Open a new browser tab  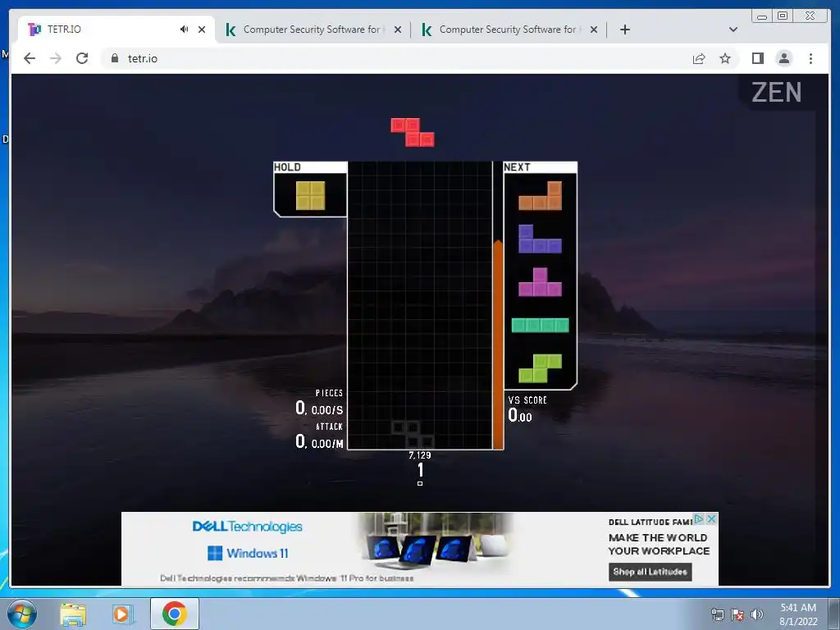[x=624, y=30]
